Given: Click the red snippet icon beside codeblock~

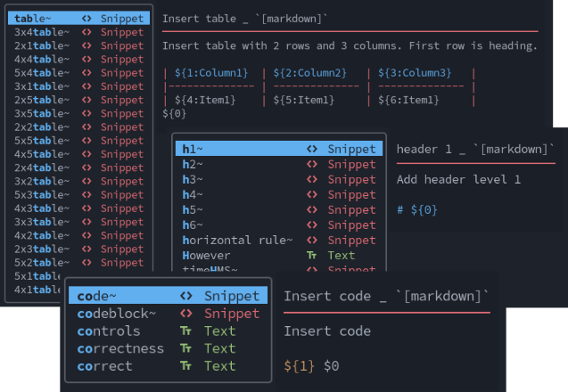Looking at the screenshot, I should click(186, 314).
